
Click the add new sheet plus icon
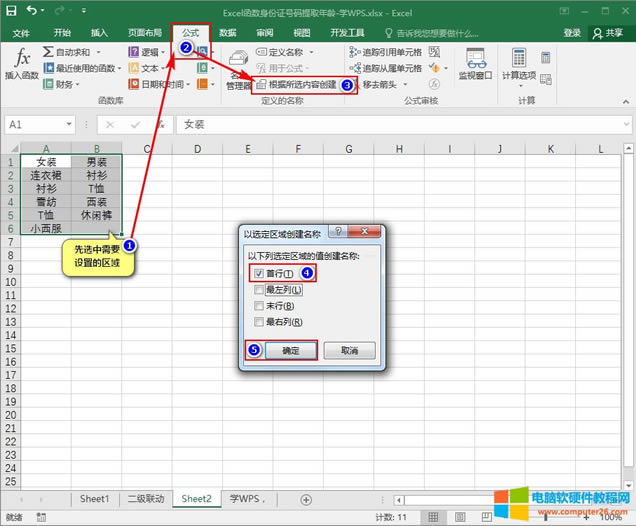(305, 499)
